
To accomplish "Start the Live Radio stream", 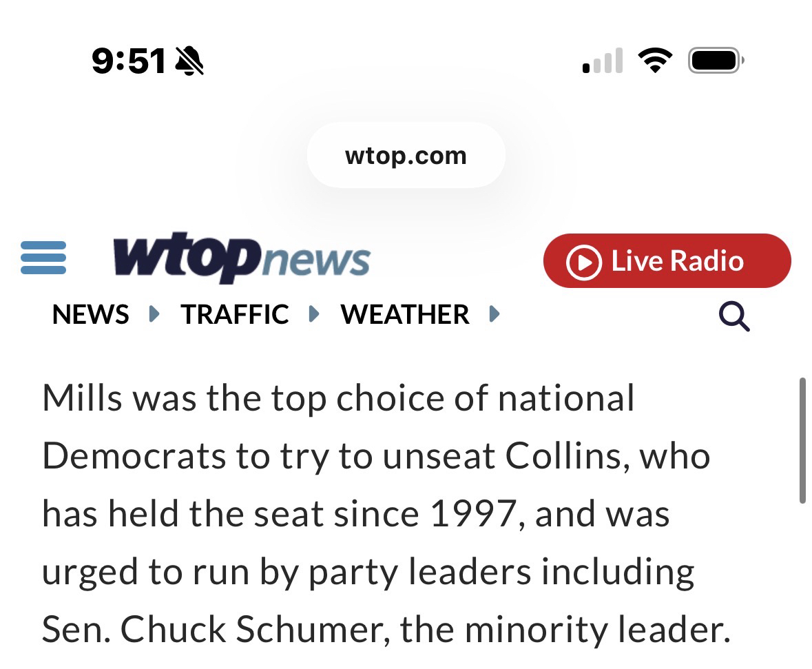I will (x=667, y=261).
